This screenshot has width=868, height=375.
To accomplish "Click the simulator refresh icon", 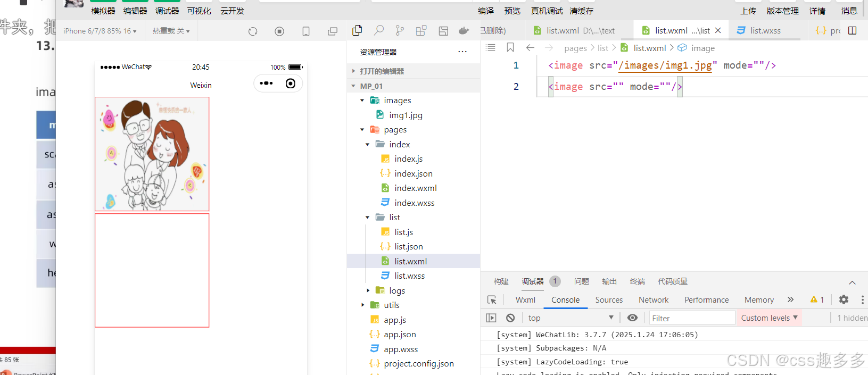I will [x=253, y=31].
